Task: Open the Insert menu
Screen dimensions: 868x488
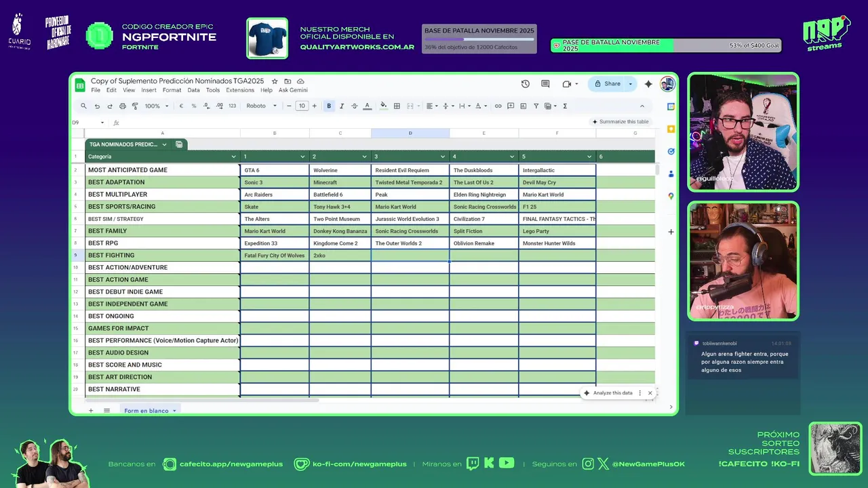Action: [149, 90]
